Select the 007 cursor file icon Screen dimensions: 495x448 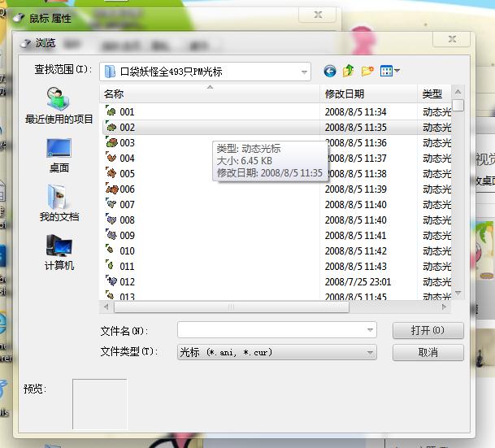click(111, 204)
